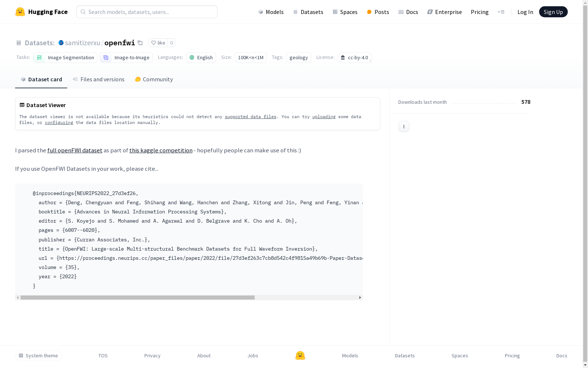Click the page vertical scrollbar down arrow
588x368 pixels.
tap(585, 365)
